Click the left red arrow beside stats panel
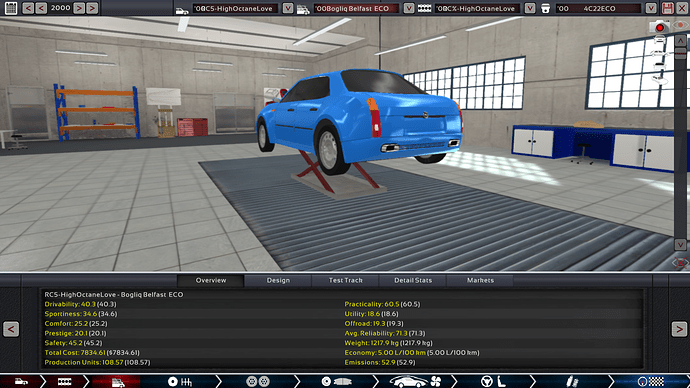This screenshot has height=388, width=690. (11, 329)
